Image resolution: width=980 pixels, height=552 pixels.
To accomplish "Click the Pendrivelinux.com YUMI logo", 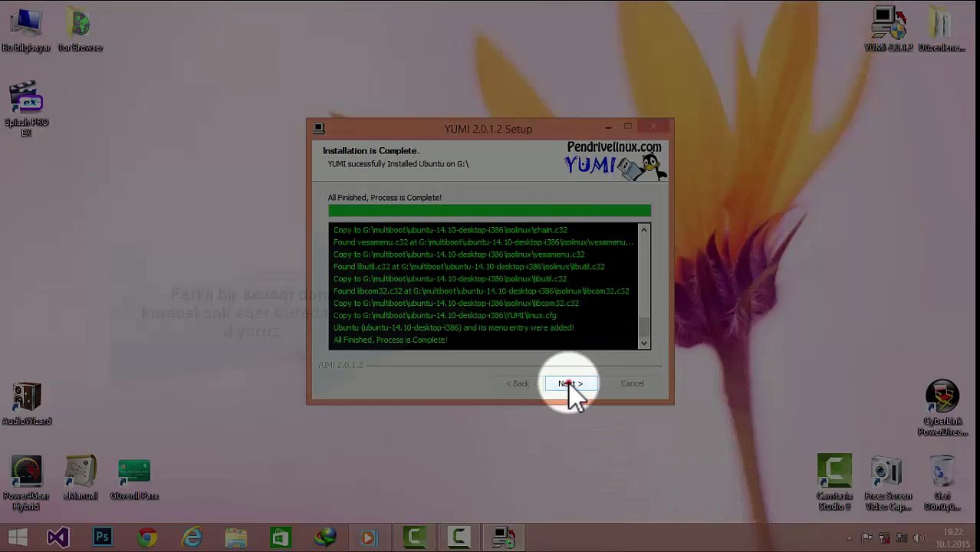I will 615,160.
